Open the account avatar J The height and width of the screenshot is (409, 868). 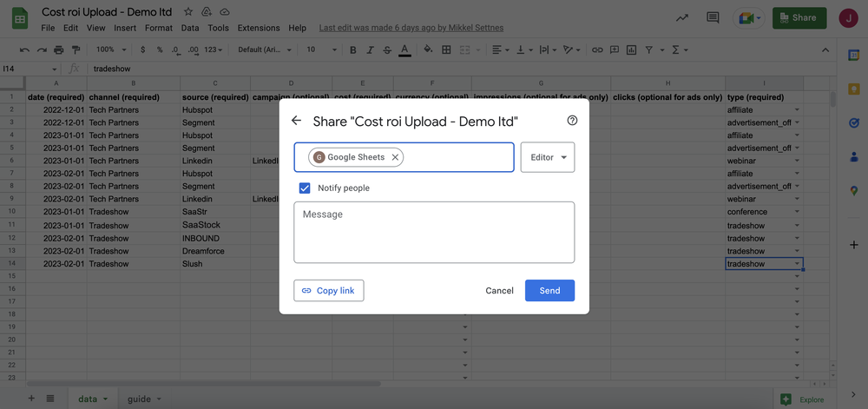[x=848, y=17]
